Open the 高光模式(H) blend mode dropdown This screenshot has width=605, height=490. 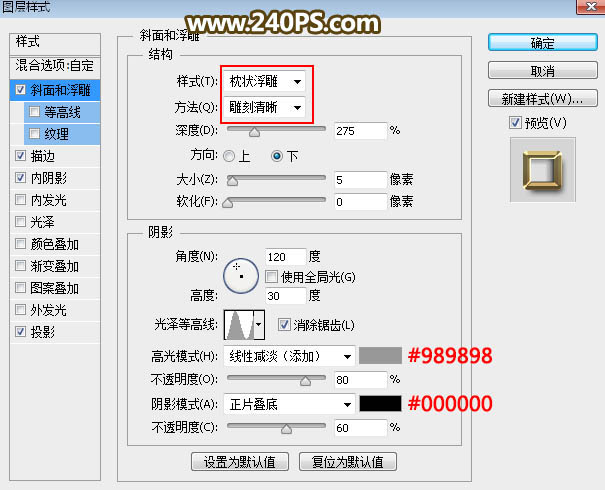point(289,356)
